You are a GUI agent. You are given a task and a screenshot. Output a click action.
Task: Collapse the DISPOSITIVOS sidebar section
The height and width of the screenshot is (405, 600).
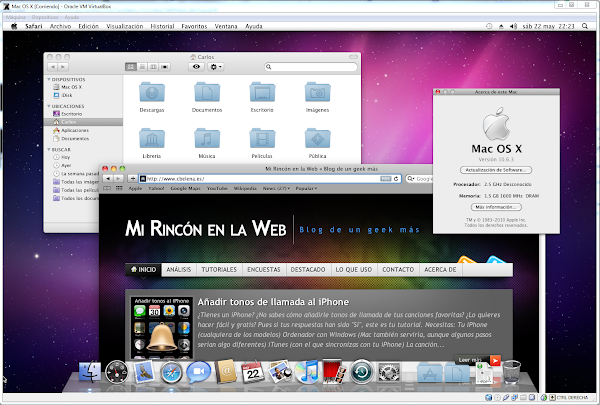[50, 79]
